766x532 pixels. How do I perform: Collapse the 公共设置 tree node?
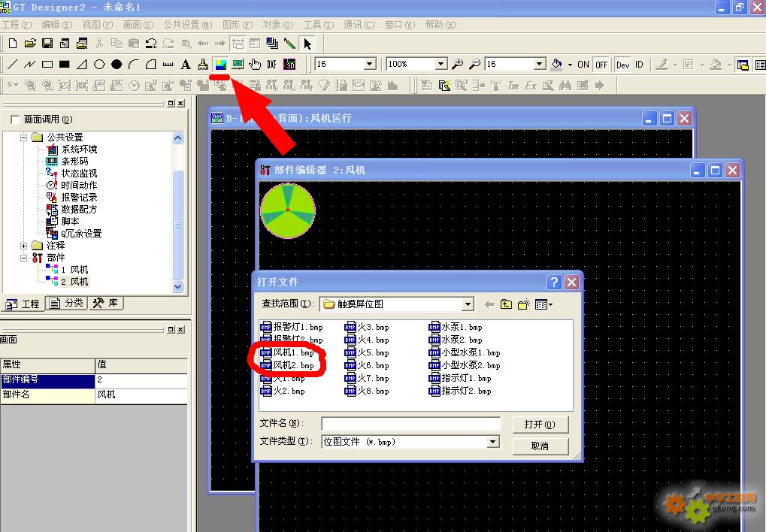(x=23, y=138)
